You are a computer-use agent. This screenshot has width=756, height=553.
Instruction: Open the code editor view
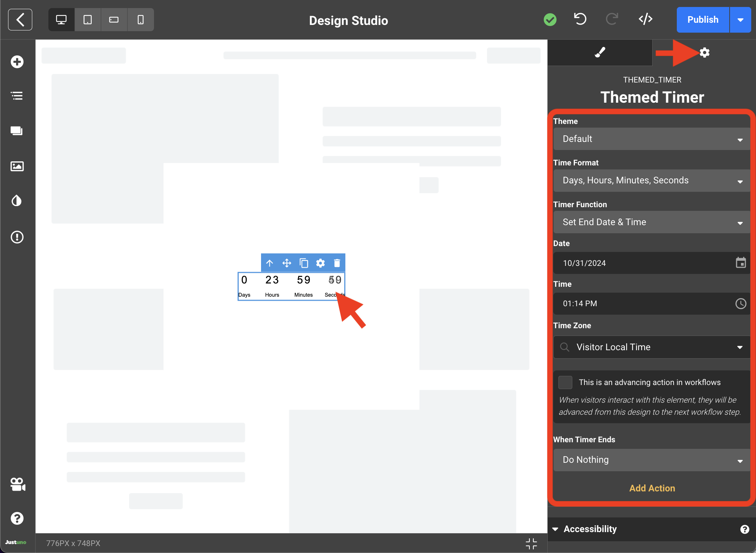point(645,19)
